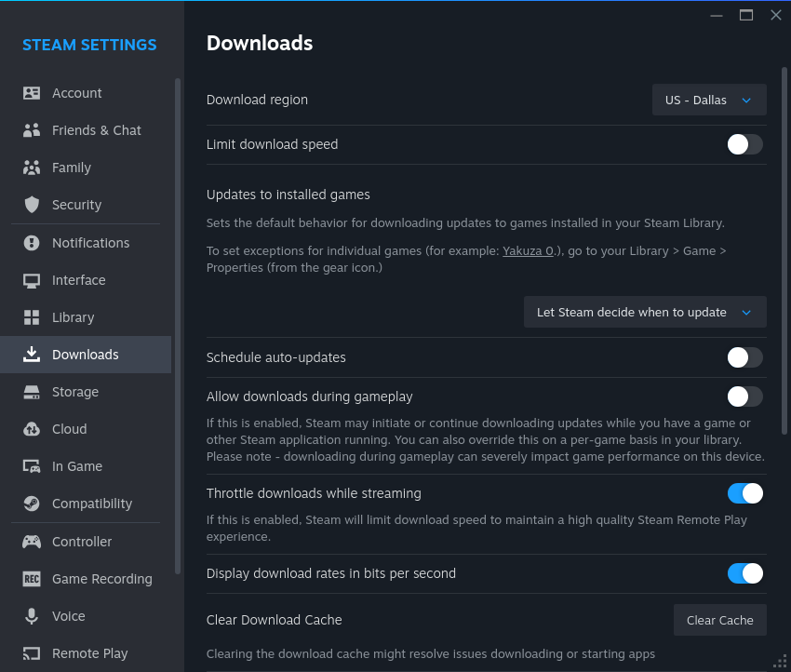The height and width of the screenshot is (672, 791).
Task: Switch to Security settings
Action: [x=76, y=206]
